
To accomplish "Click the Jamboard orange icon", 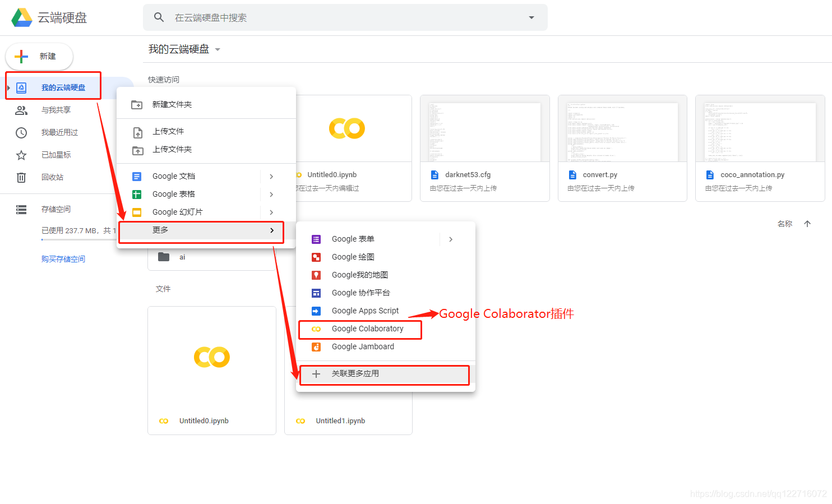I will [316, 347].
